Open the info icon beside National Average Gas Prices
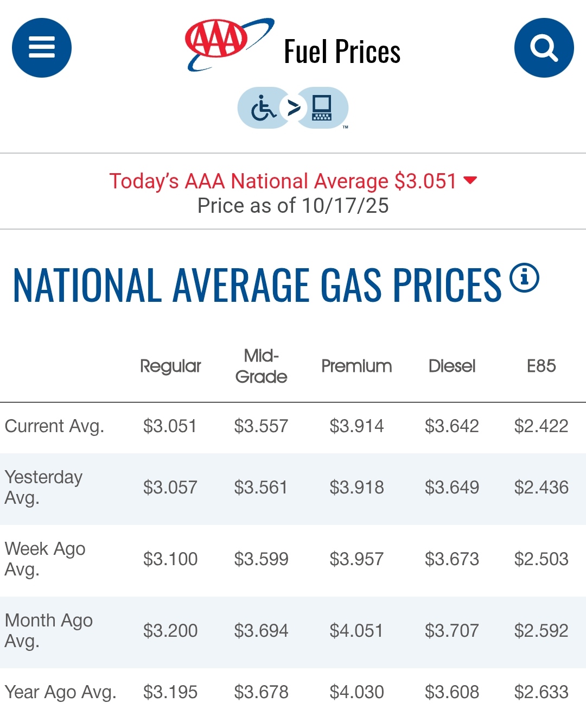The width and height of the screenshot is (586, 728). [x=524, y=278]
